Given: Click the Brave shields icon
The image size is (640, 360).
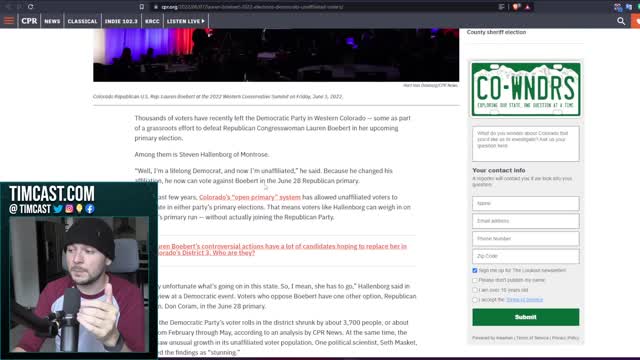Looking at the screenshot, I should pos(516,7).
